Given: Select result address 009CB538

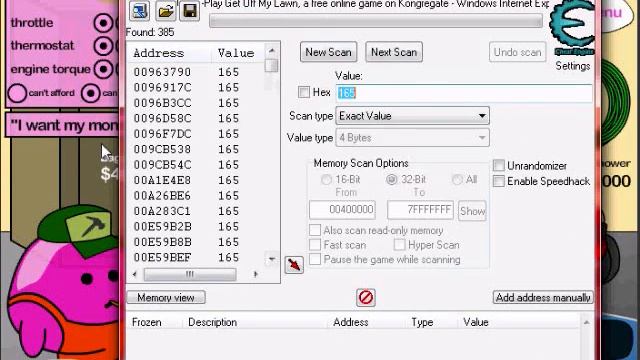Looking at the screenshot, I should [162, 150].
